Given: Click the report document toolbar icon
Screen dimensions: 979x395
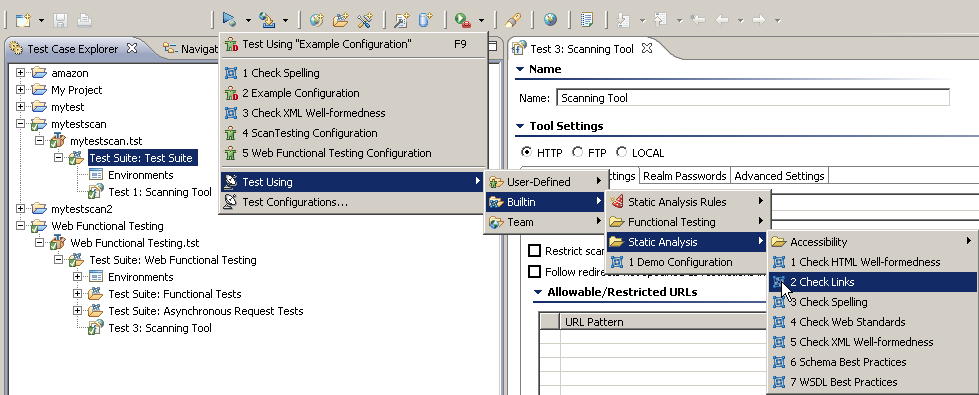Looking at the screenshot, I should (587, 20).
